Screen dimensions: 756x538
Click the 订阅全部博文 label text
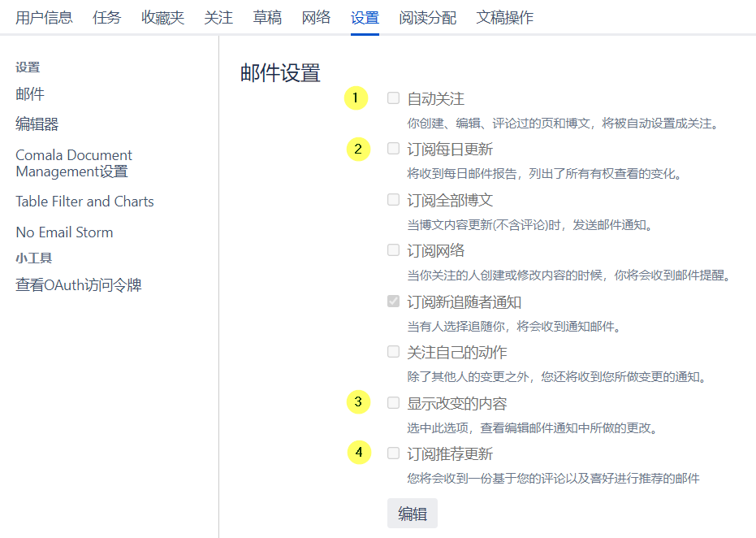450,200
